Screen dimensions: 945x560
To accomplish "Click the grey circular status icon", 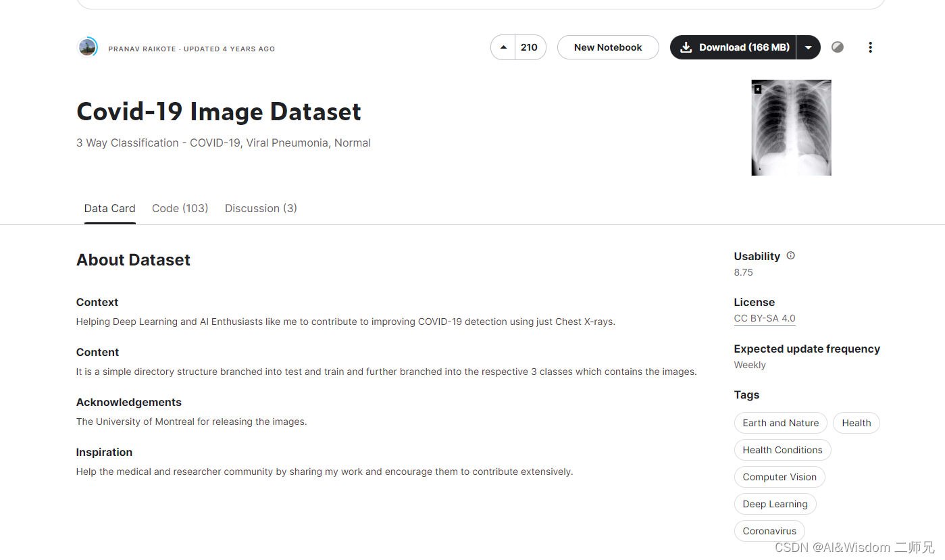I will tap(838, 47).
